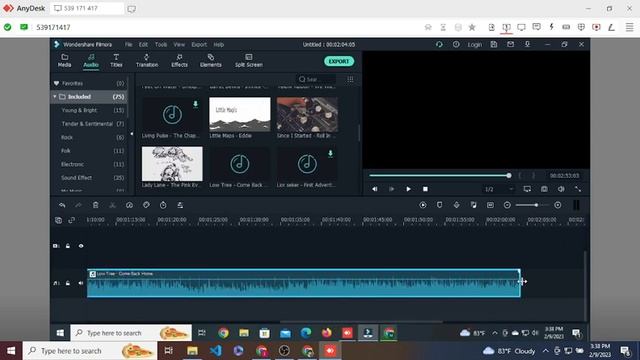Image resolution: width=640 pixels, height=360 pixels.
Task: Stop the preview playback
Action: coord(425,189)
